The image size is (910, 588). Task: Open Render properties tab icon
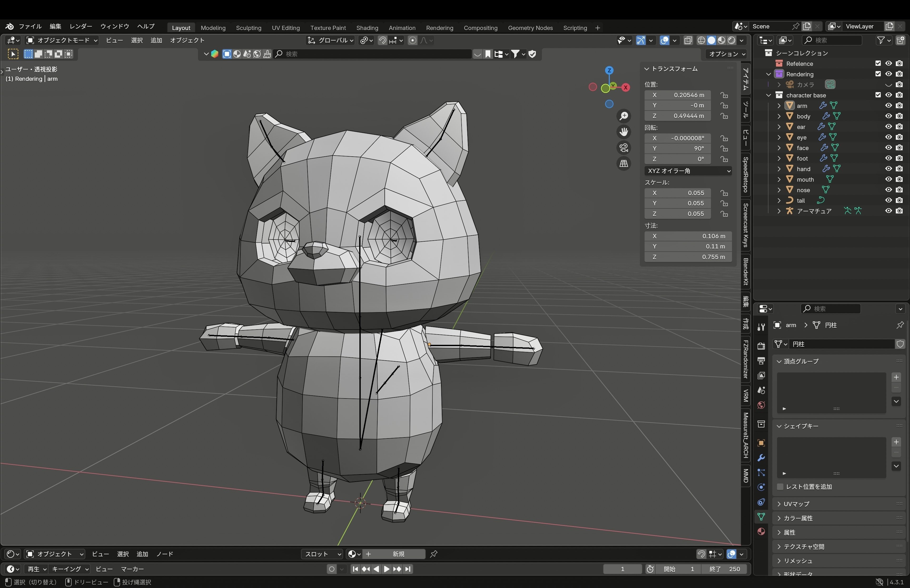point(761,346)
